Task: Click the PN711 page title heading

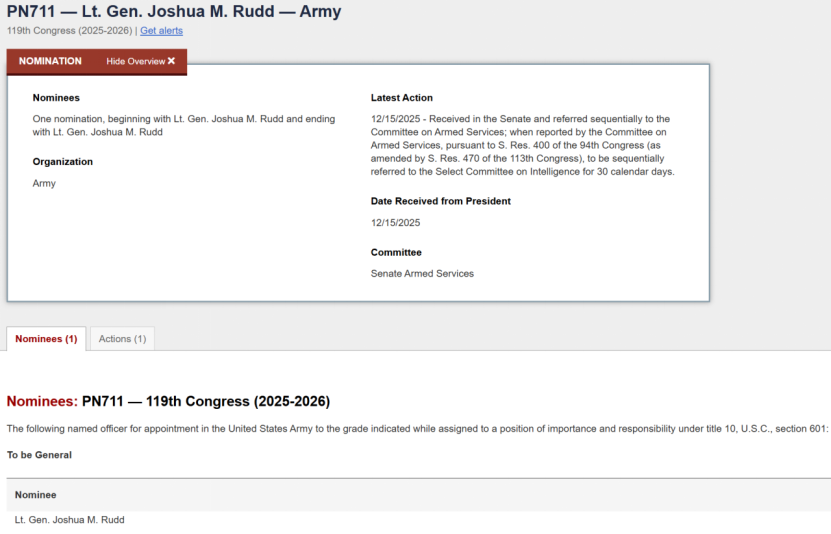Action: pyautogui.click(x=174, y=12)
